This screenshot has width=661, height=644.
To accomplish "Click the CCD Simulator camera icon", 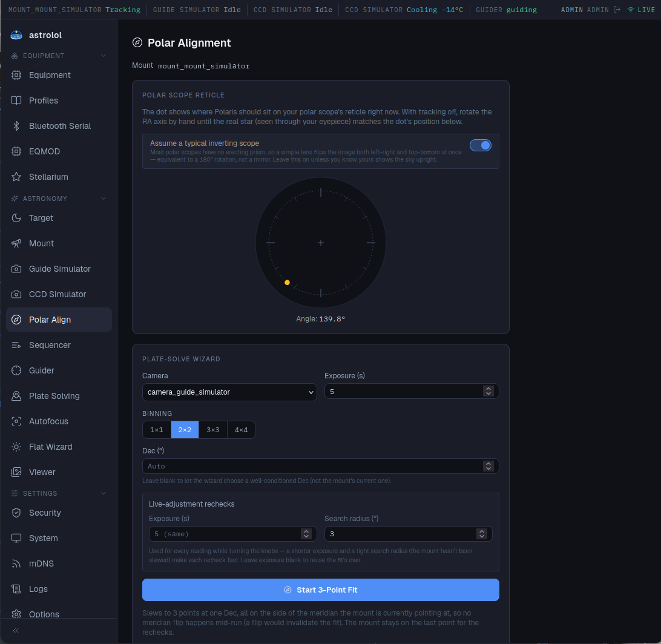I will [x=16, y=294].
